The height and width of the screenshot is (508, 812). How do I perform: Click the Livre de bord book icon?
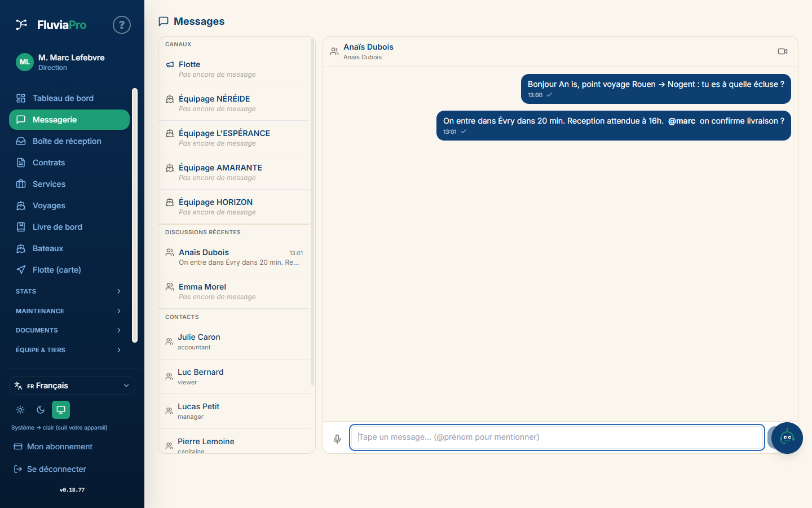(21, 227)
